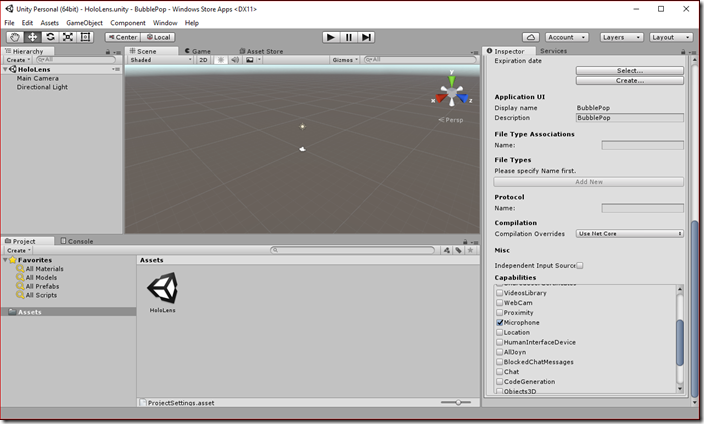The image size is (704, 424).
Task: Collapse the Favorites tree
Action: tap(5, 260)
